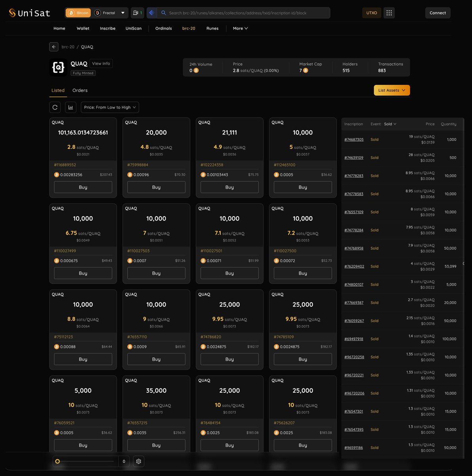Screen dimensions: 472x476
Task: Click the back arrow button
Action: tap(54, 47)
